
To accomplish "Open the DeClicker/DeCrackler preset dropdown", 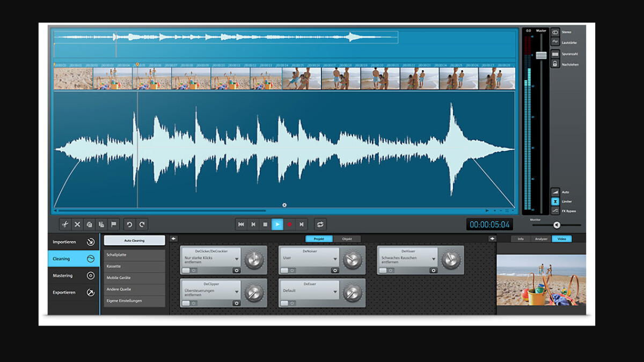I will 237,259.
